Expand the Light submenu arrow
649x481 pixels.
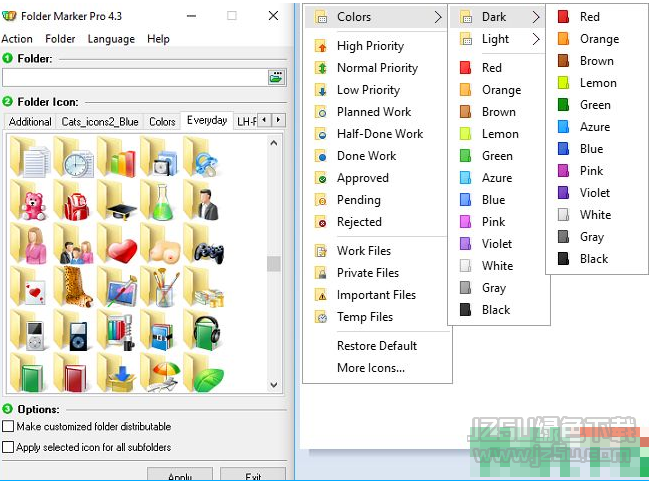pyautogui.click(x=536, y=39)
